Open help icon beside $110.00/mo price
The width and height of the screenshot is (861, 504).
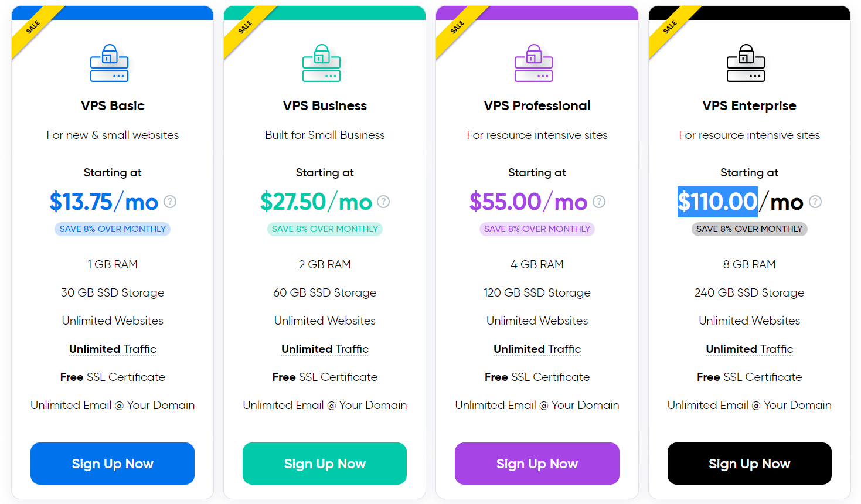tap(815, 202)
